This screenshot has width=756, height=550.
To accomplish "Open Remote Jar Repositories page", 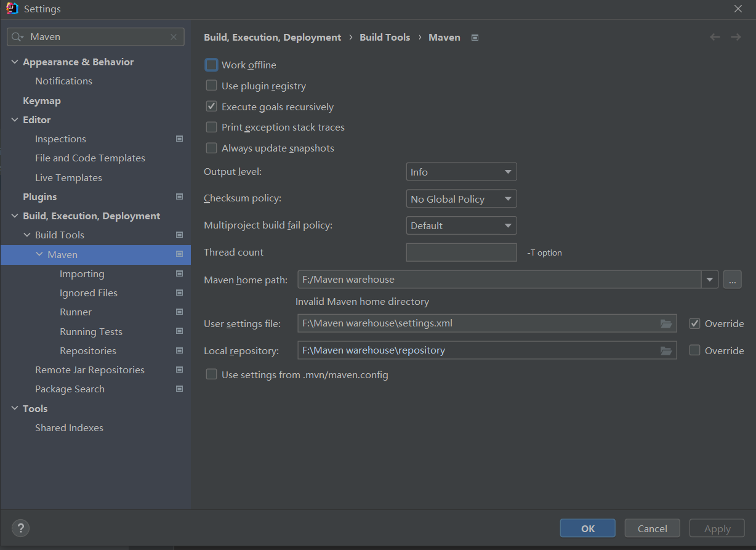I will tap(90, 370).
